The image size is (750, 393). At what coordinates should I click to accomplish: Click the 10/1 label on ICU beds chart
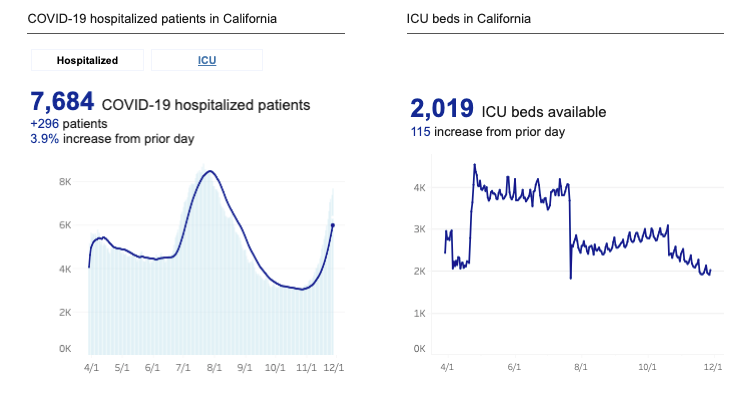pyautogui.click(x=647, y=367)
